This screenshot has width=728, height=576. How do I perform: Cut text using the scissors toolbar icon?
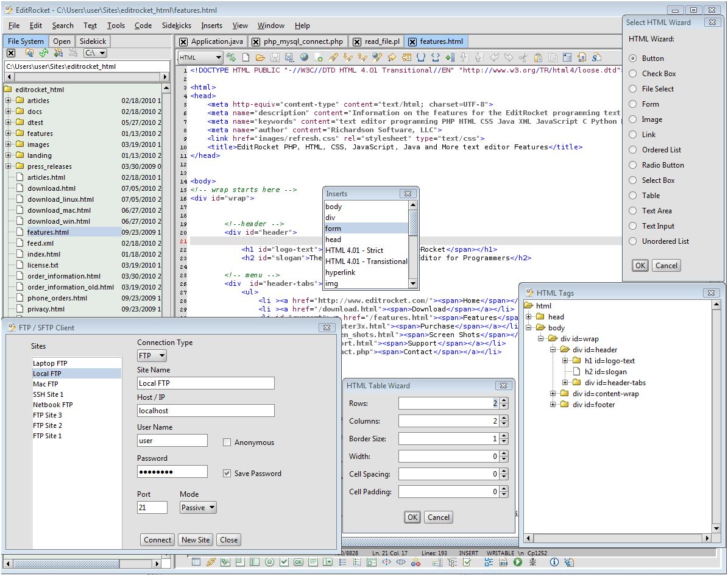(x=524, y=57)
